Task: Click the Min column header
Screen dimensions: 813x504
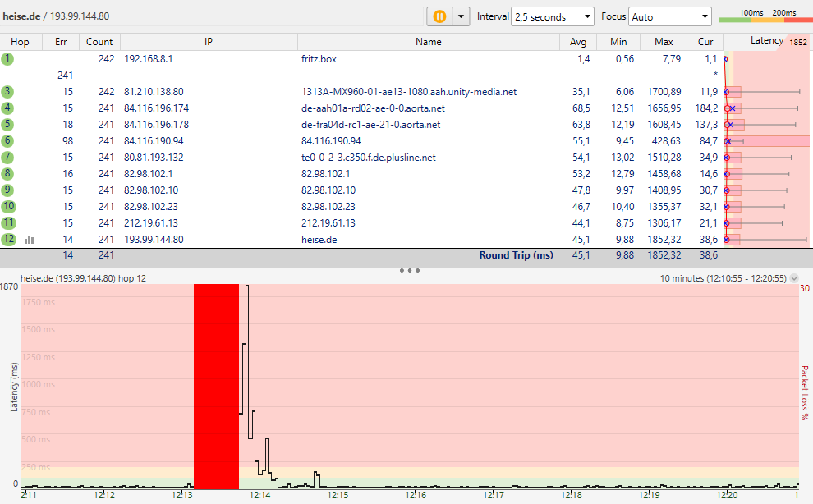Action: tap(618, 42)
